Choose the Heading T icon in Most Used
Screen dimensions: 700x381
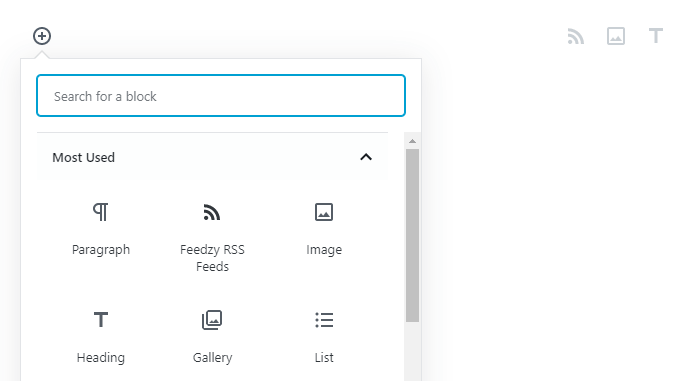101,320
